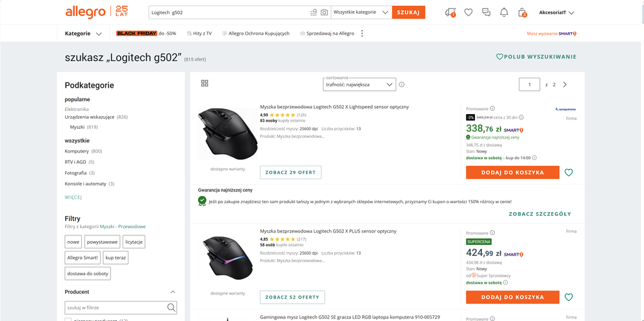644x321 pixels.
Task: Switch to grid view layout icon
Action: coord(205,84)
